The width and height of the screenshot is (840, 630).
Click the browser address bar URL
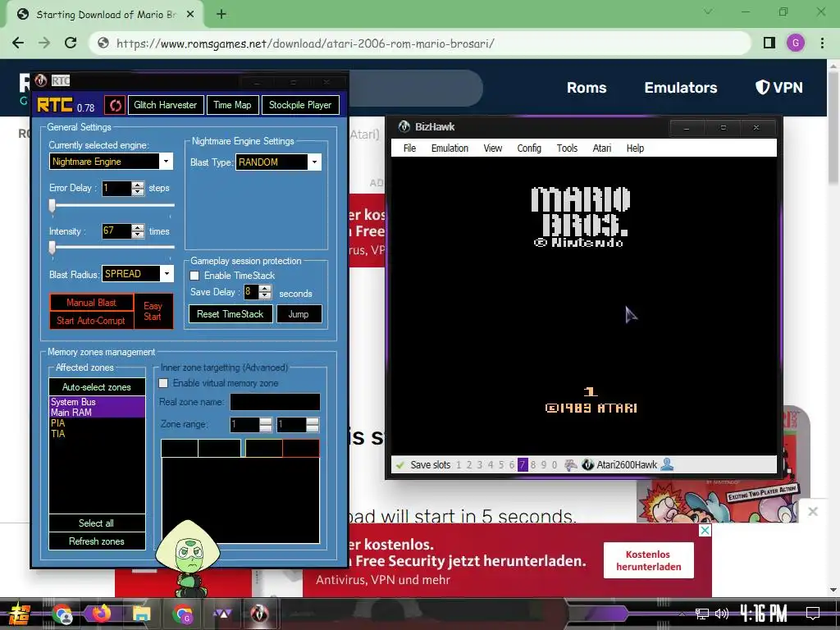click(x=305, y=43)
